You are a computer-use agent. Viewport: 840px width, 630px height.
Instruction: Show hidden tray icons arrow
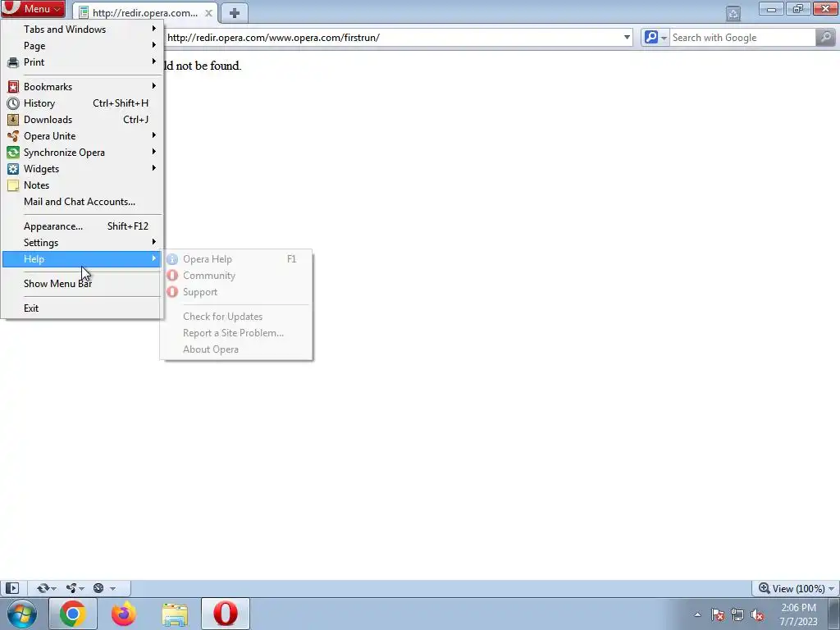pyautogui.click(x=697, y=615)
